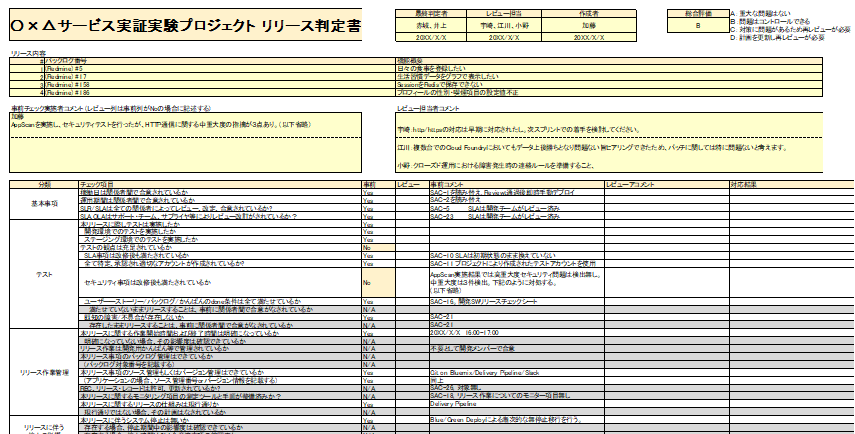Viewport: 855px width, 434px height.
Task: Click the テスト category cell
Action: (44, 275)
